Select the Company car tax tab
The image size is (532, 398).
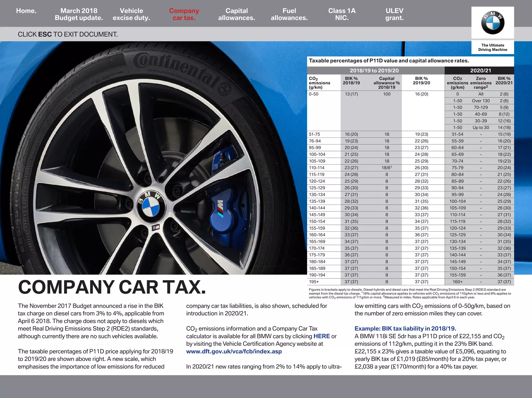point(184,14)
